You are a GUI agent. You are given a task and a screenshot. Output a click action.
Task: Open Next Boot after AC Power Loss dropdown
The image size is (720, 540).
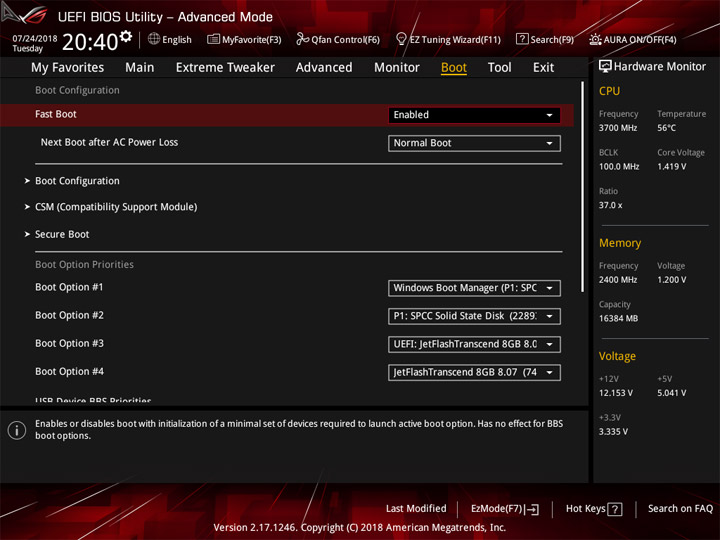pyautogui.click(x=474, y=143)
